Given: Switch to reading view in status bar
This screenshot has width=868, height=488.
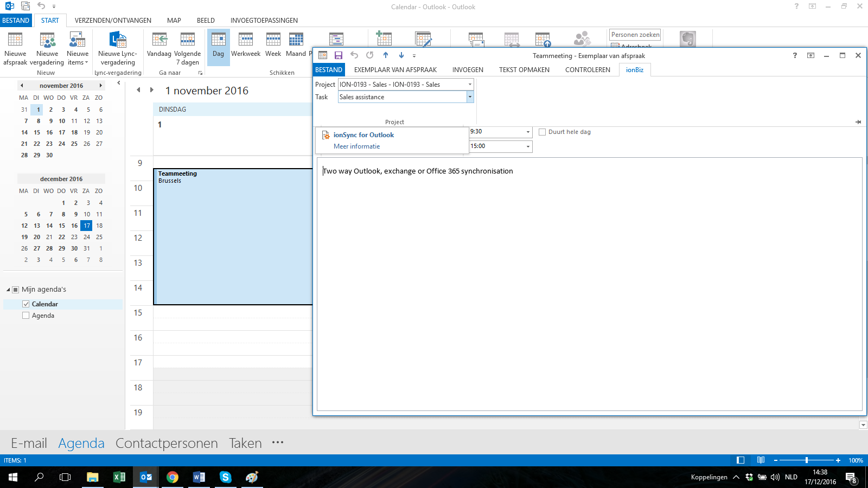Looking at the screenshot, I should pyautogui.click(x=761, y=460).
